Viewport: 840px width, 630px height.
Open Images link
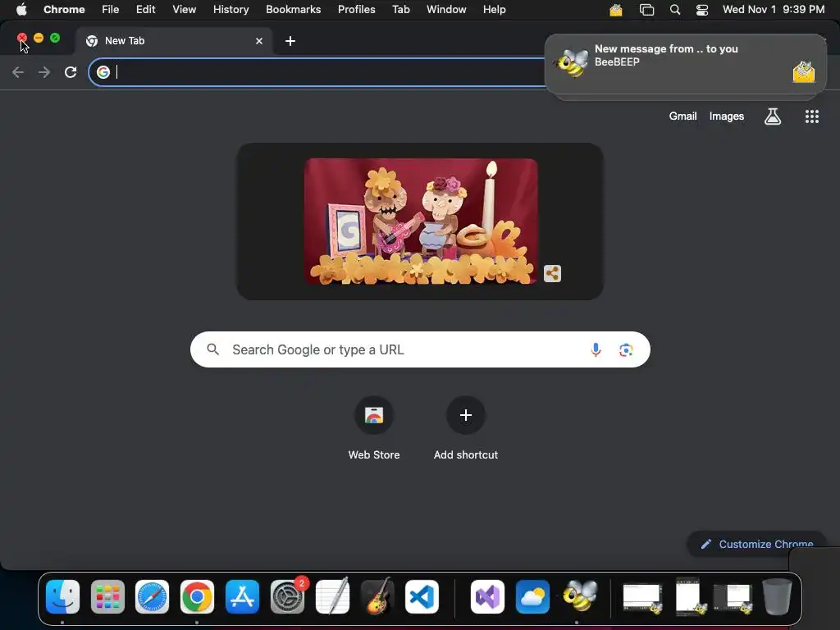[727, 116]
